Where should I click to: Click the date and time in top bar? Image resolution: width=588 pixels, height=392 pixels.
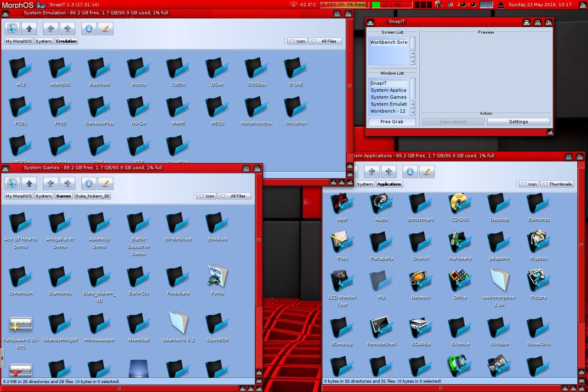(x=540, y=5)
